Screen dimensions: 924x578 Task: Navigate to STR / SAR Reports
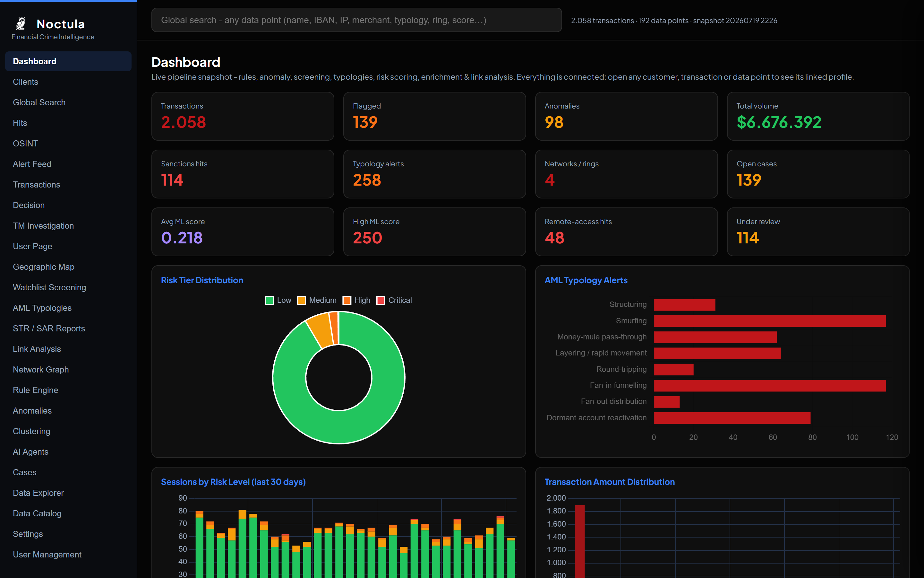[68, 328]
